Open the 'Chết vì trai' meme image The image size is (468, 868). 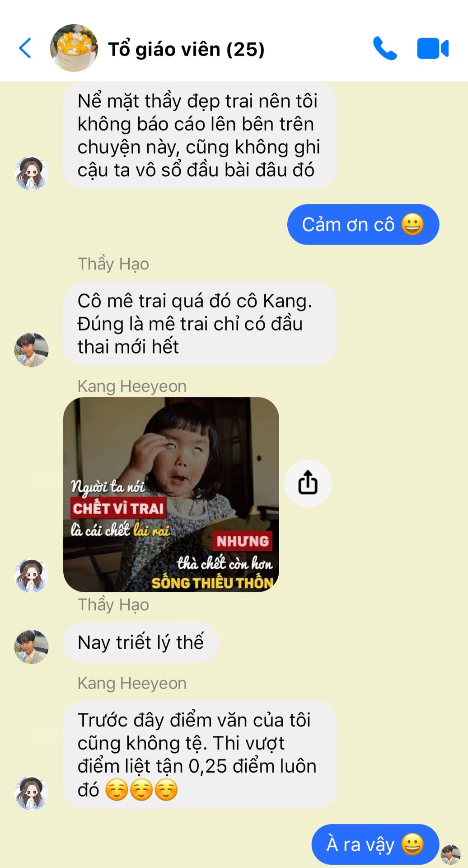click(171, 495)
